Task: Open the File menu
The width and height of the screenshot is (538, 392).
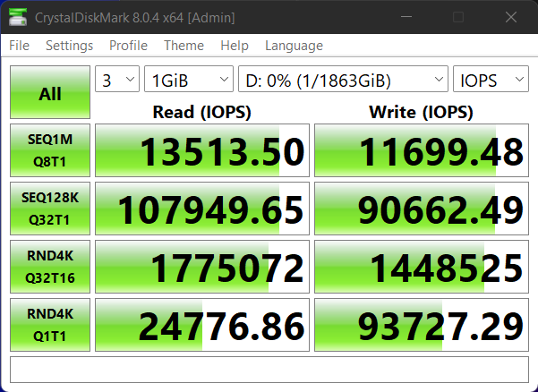Action: [x=19, y=46]
